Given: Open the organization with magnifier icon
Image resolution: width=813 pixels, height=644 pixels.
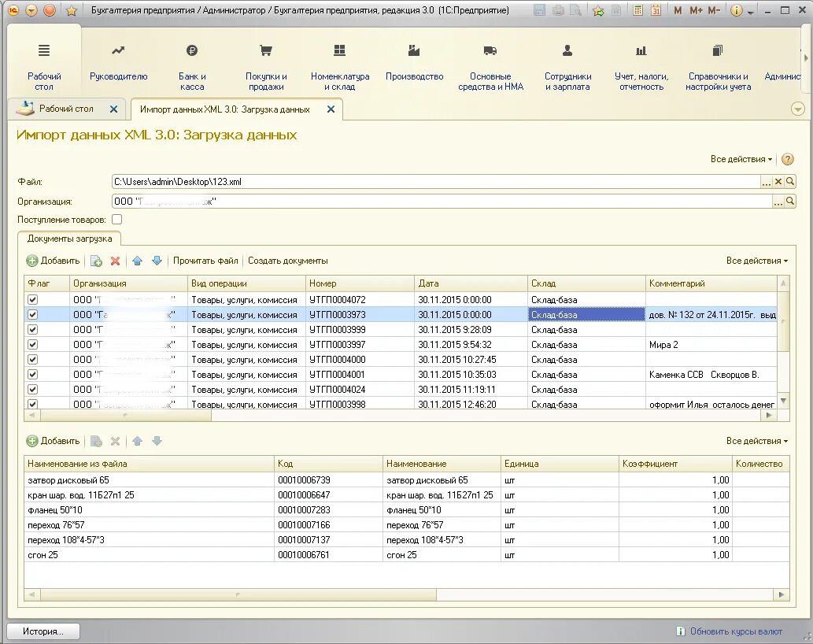Looking at the screenshot, I should point(789,202).
